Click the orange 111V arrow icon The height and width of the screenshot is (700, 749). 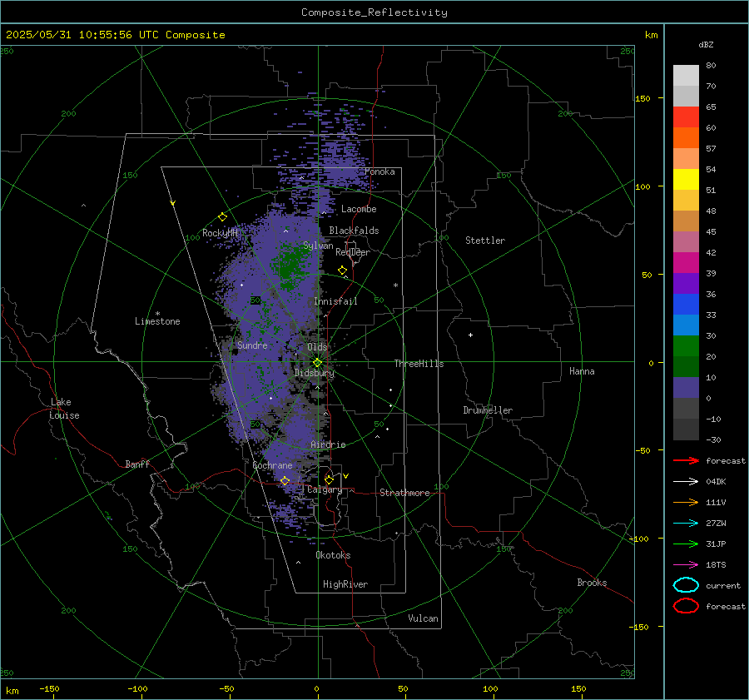(686, 502)
